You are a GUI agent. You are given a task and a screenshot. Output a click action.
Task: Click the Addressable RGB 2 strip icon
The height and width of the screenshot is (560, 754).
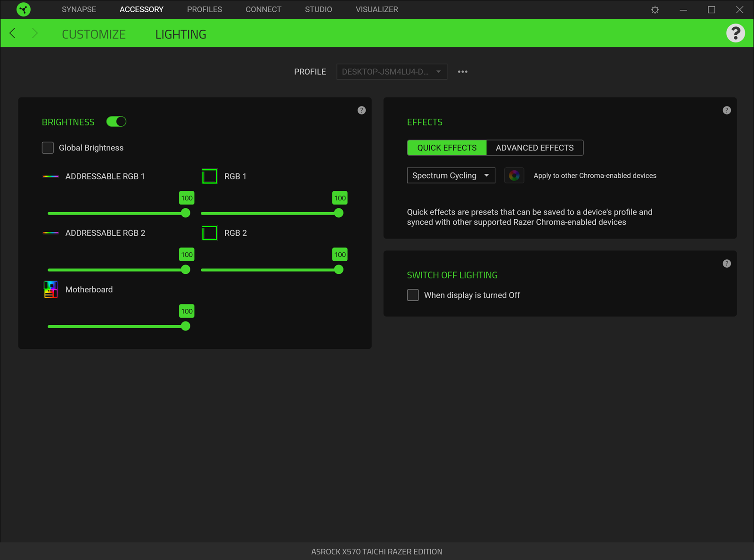50,233
